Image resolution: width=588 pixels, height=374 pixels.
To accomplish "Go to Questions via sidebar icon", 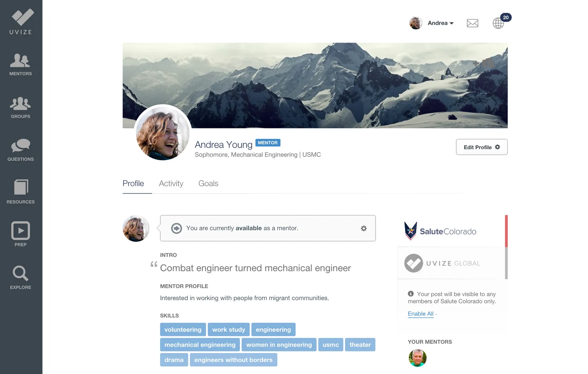I will tap(20, 150).
